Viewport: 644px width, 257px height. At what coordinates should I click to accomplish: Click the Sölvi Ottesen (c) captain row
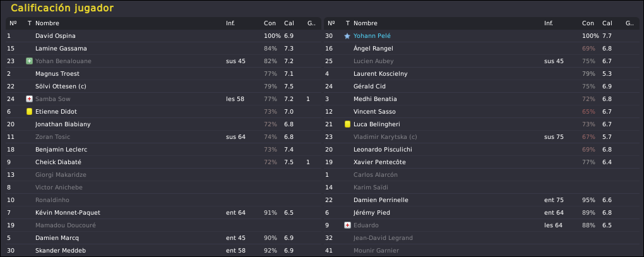(x=164, y=87)
